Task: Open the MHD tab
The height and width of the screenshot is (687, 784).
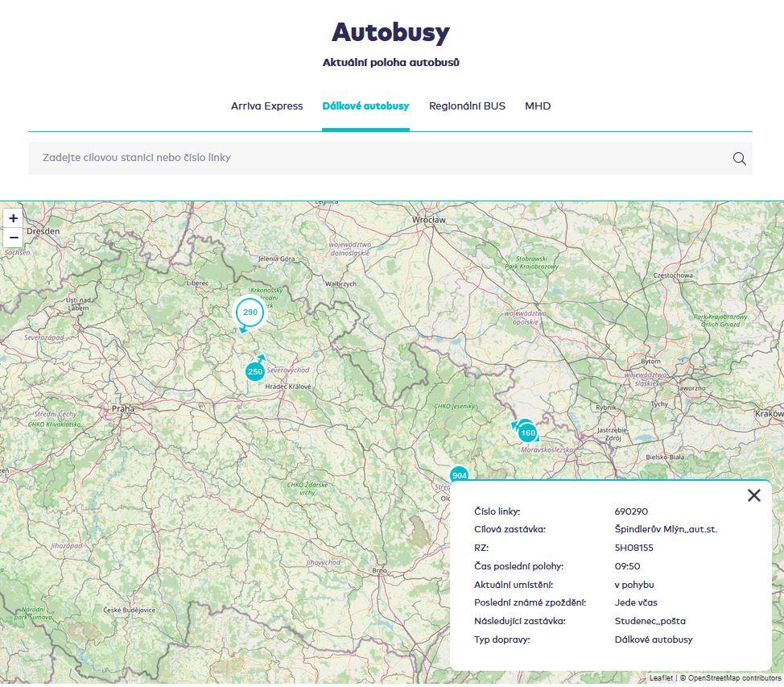Action: [538, 106]
